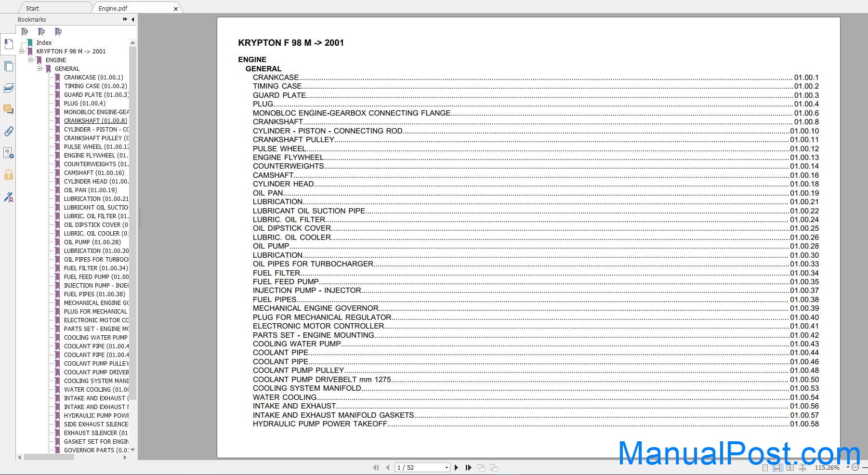The height and width of the screenshot is (475, 868).
Task: Click the next view icon in status bar
Action: 494,467
